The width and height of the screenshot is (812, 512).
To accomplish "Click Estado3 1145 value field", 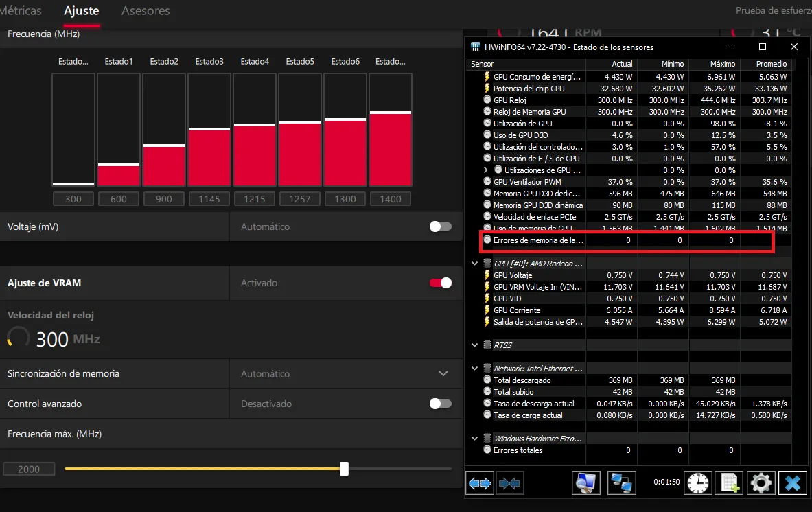I will pyautogui.click(x=209, y=199).
